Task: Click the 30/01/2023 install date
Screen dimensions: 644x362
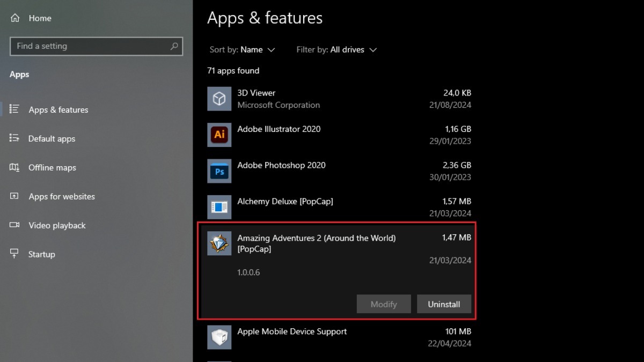Action: click(x=450, y=178)
